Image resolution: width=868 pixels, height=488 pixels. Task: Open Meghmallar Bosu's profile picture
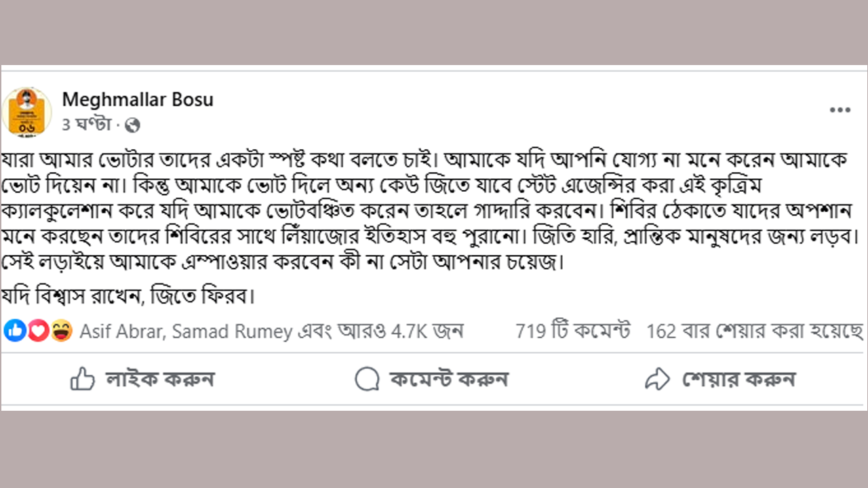point(27,112)
